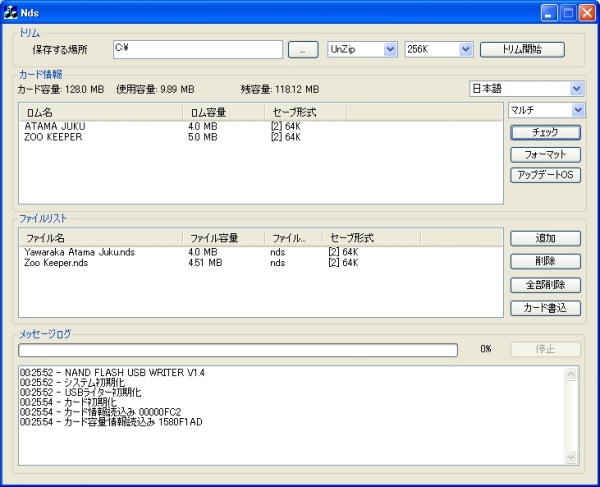This screenshot has width=600, height=487.
Task: Click the ファイル名 column header
Action: click(101, 238)
